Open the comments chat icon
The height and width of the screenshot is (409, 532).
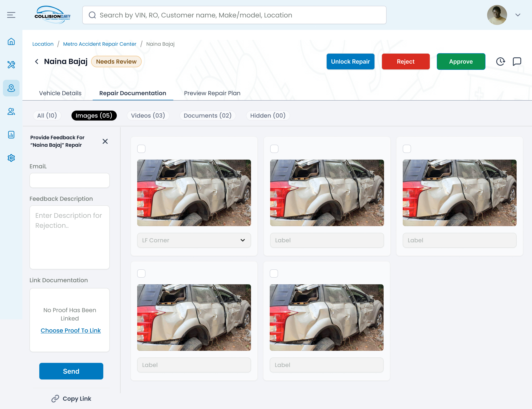click(x=517, y=62)
